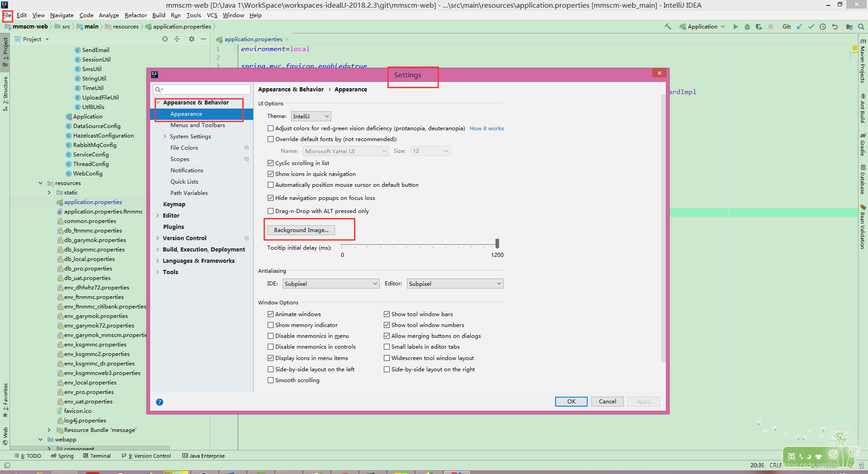The height and width of the screenshot is (474, 868).
Task: Open the Spring tool window
Action: pyautogui.click(x=62, y=456)
